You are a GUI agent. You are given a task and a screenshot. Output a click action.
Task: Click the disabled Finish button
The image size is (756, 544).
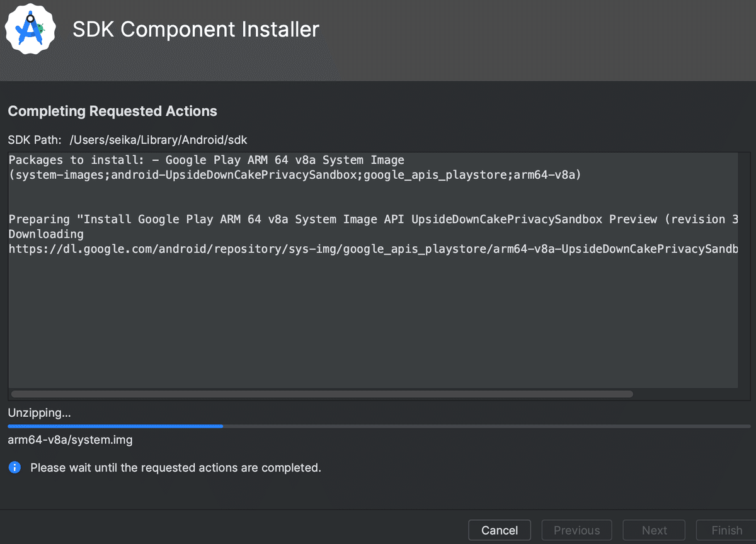tap(726, 530)
